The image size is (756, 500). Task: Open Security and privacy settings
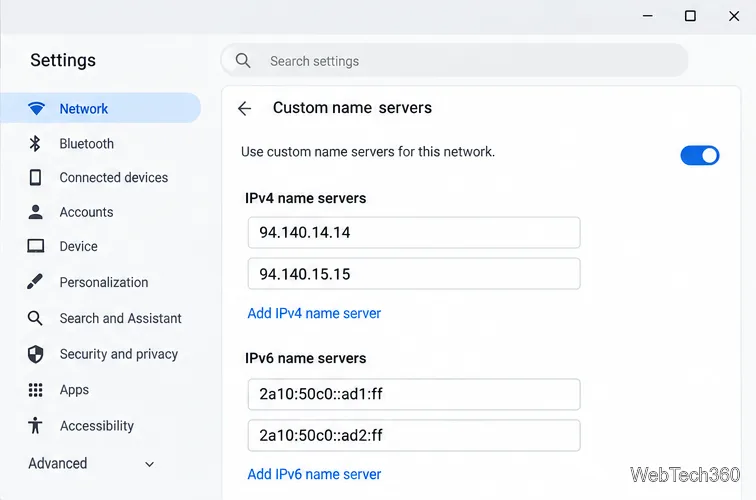(x=100, y=354)
